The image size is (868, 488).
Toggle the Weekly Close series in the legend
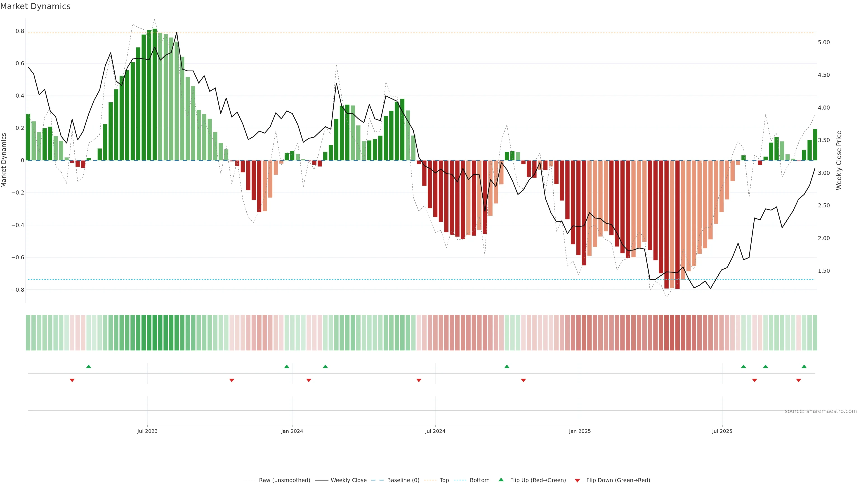(x=348, y=480)
